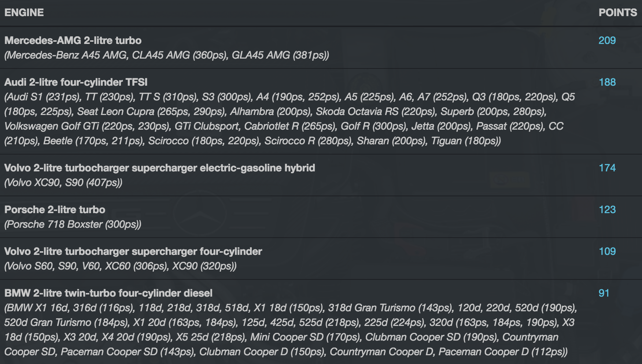Click the 188 points value
Screen dimensions: 642x364
pos(607,82)
